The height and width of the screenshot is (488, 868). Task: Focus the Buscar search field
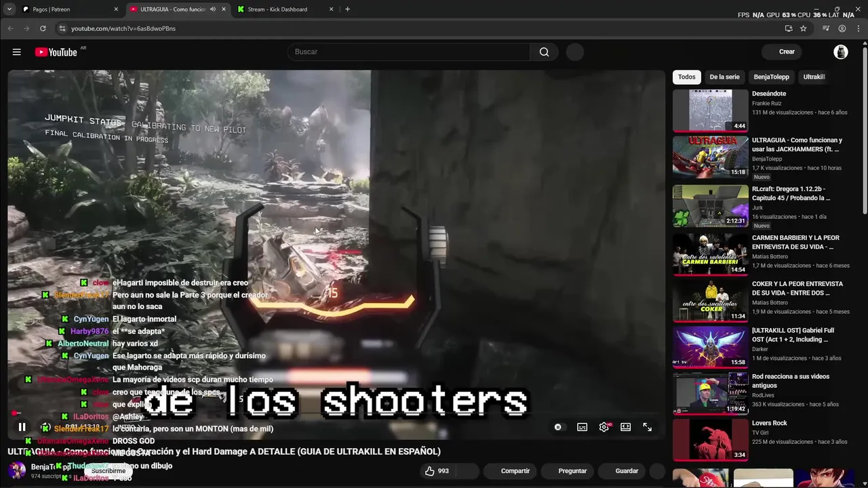pyautogui.click(x=409, y=52)
